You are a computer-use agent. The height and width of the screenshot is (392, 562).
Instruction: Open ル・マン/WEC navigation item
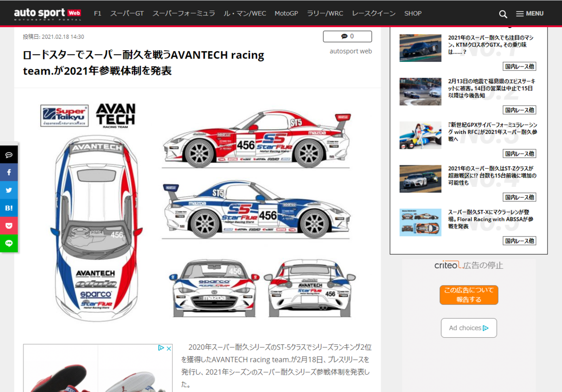(245, 14)
